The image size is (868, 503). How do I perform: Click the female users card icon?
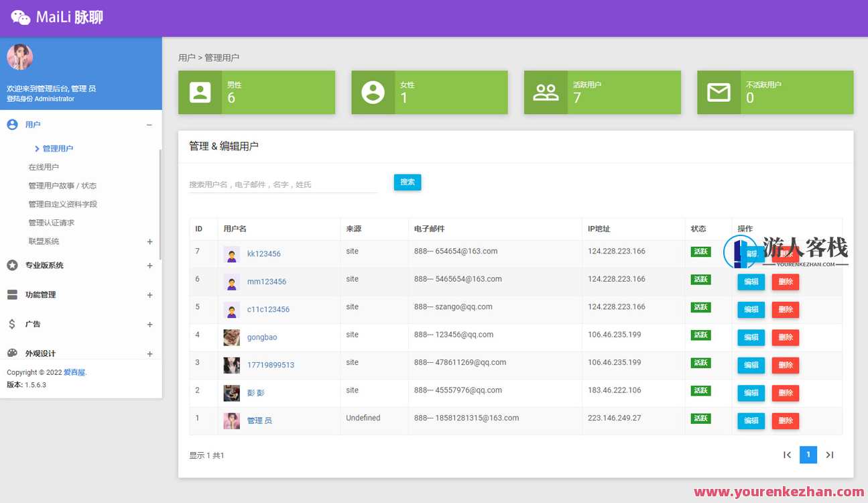[x=373, y=92]
